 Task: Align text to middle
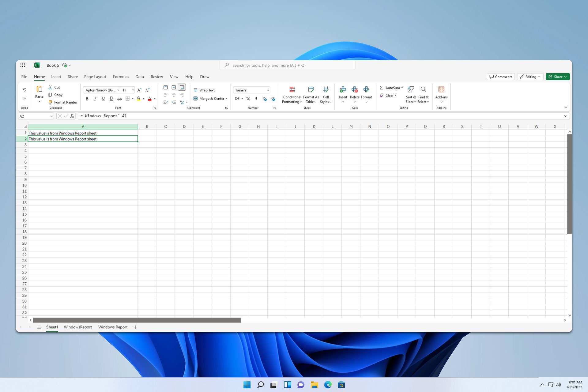[174, 87]
